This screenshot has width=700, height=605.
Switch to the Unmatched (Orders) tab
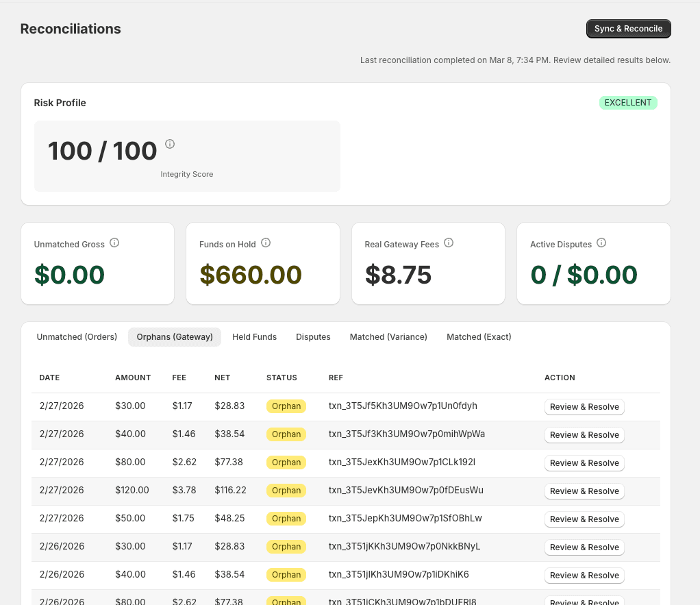coord(76,336)
